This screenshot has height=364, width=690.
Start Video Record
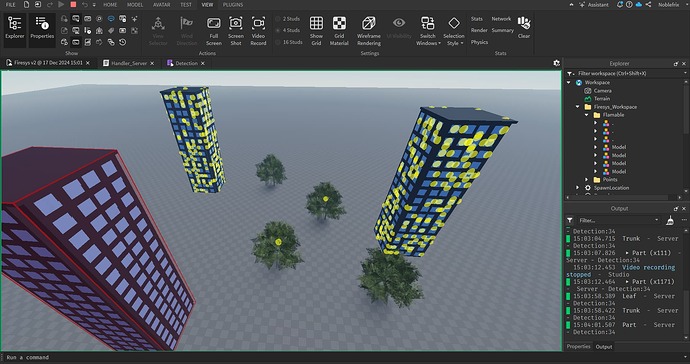[x=258, y=31]
